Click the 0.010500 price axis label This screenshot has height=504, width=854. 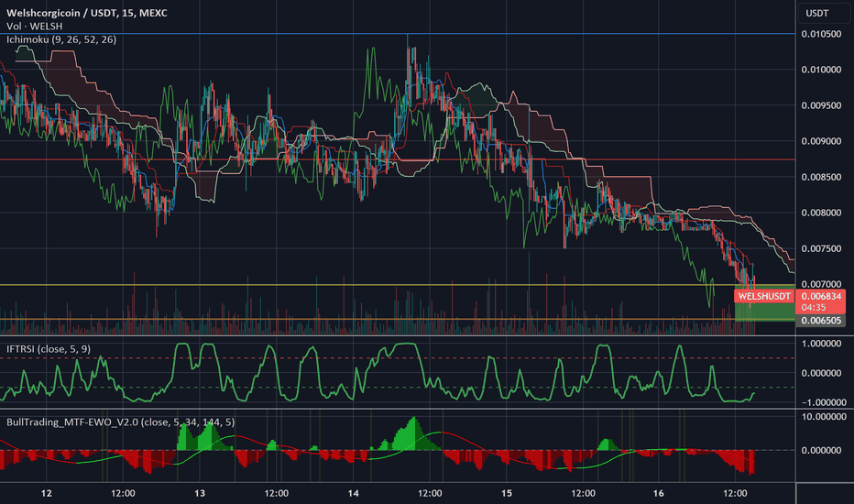pos(821,34)
